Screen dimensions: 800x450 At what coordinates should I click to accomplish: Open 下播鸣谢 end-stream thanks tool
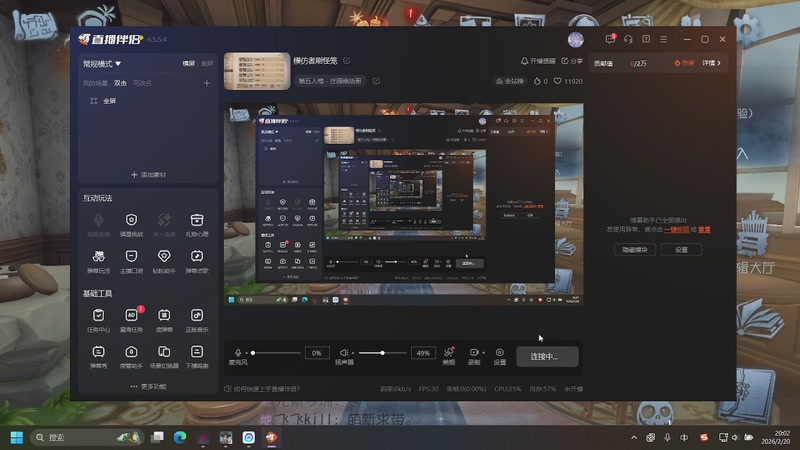(197, 357)
